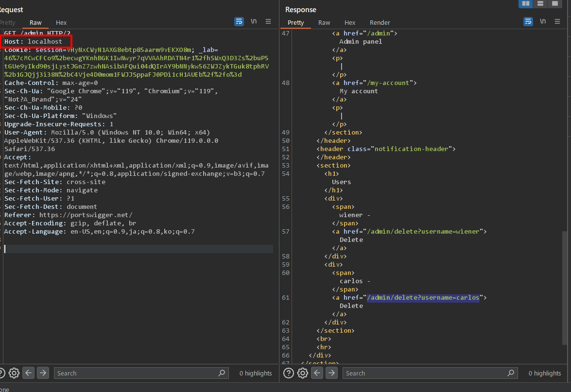Click the 'notification-header' class line

[386, 149]
